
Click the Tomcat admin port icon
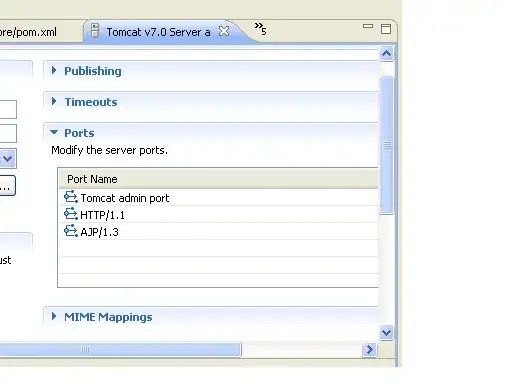pos(71,197)
